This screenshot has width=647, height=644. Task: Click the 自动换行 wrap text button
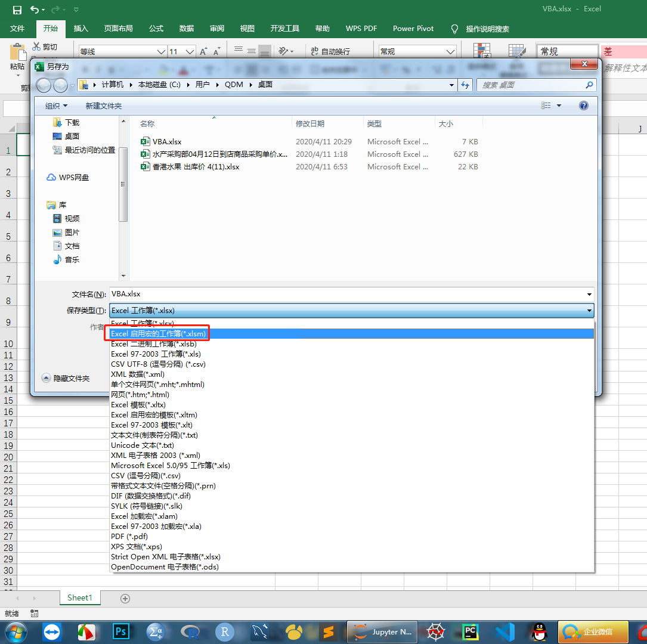click(330, 51)
